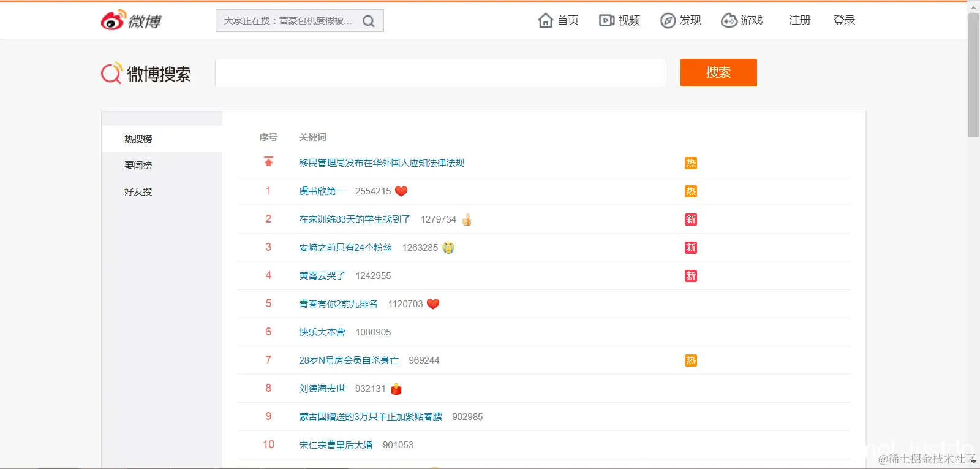Screen dimensions: 980x469
Task: Click the heart emoji beside 虞书欣第一
Action: tap(401, 191)
